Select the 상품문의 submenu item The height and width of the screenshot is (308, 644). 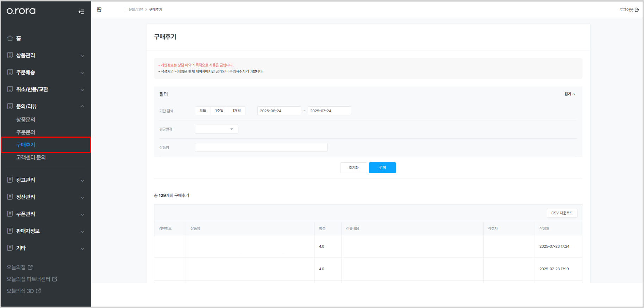[x=26, y=120]
